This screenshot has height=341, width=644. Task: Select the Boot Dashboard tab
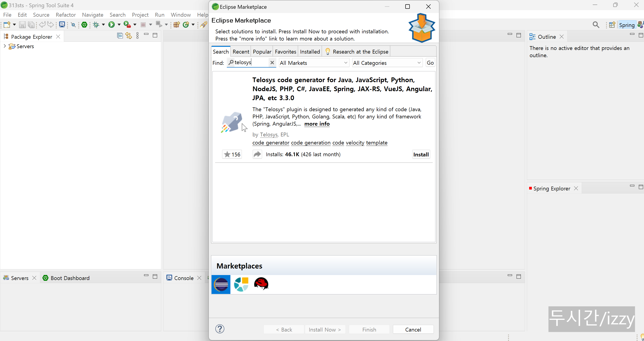pyautogui.click(x=66, y=278)
